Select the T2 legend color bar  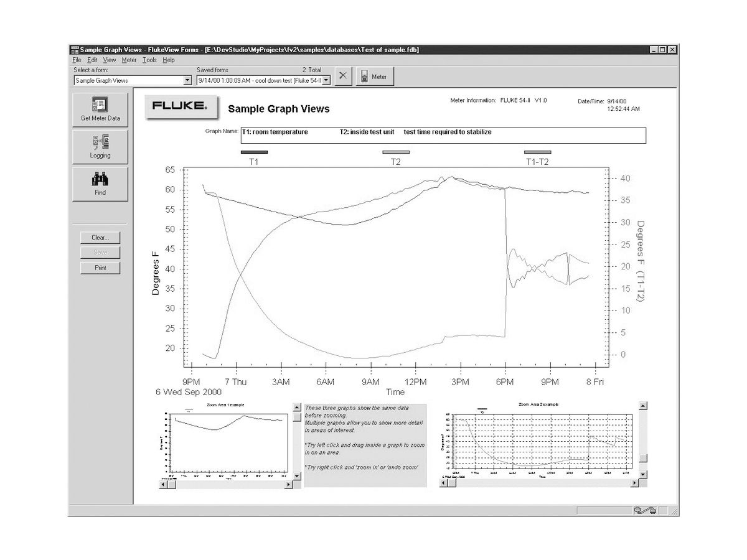point(396,152)
